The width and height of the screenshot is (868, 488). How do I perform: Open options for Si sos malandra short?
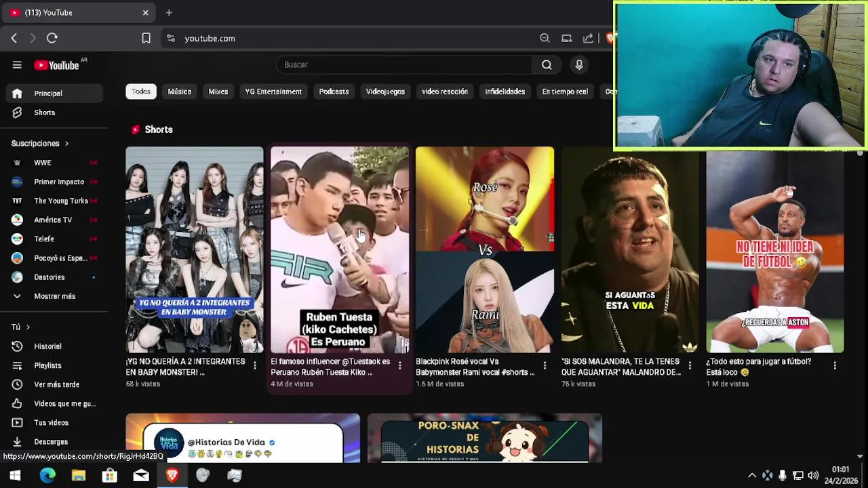pyautogui.click(x=690, y=365)
